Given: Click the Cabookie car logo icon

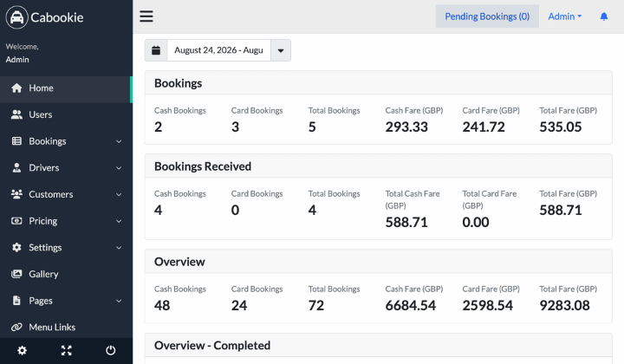Looking at the screenshot, I should (x=16, y=17).
